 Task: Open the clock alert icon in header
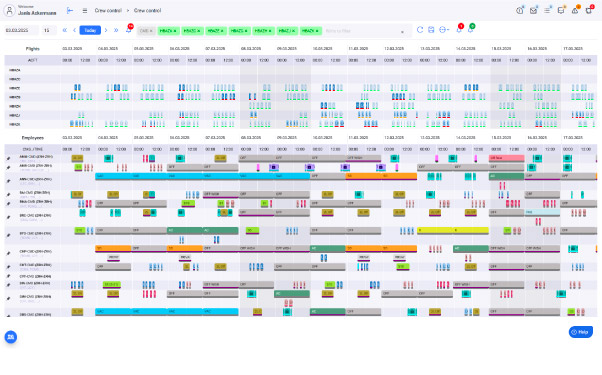coord(519,11)
